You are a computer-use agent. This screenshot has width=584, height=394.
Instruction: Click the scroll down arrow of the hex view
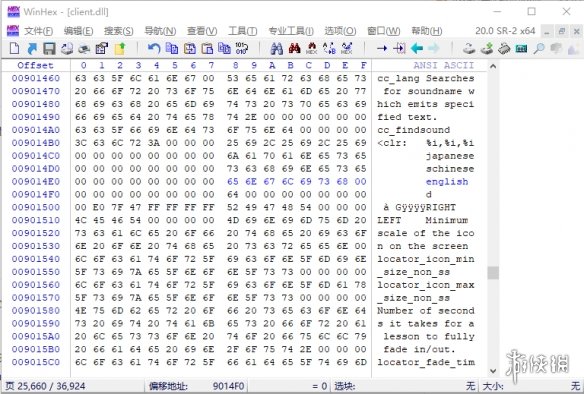pyautogui.click(x=493, y=371)
